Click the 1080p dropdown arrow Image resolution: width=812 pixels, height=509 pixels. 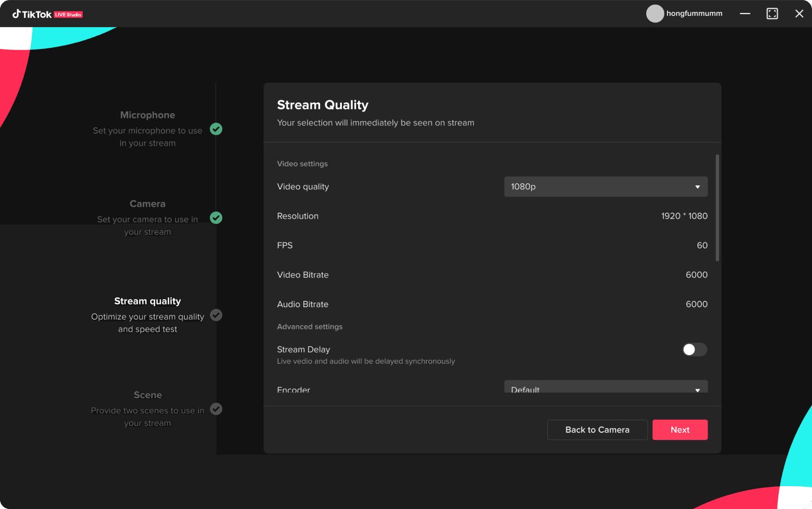click(x=697, y=187)
